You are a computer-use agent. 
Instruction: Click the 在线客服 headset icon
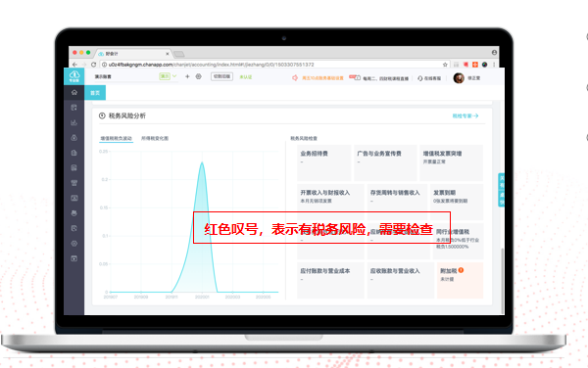[420, 78]
